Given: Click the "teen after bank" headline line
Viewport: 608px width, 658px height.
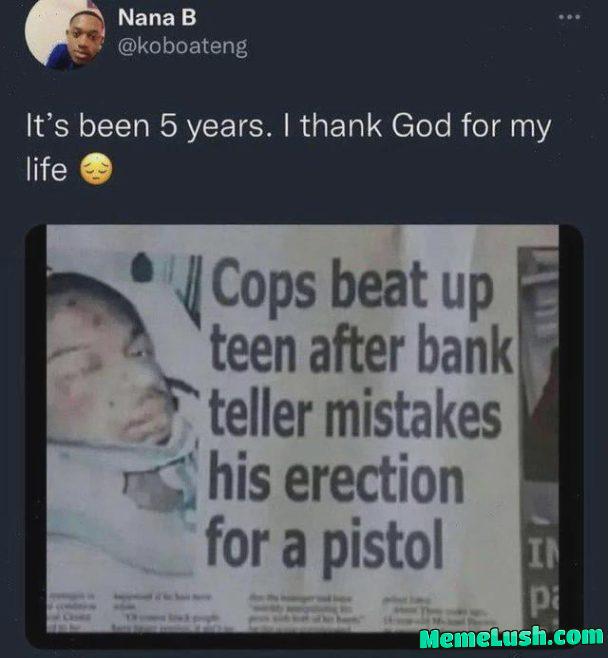Looking at the screenshot, I should pos(360,354).
